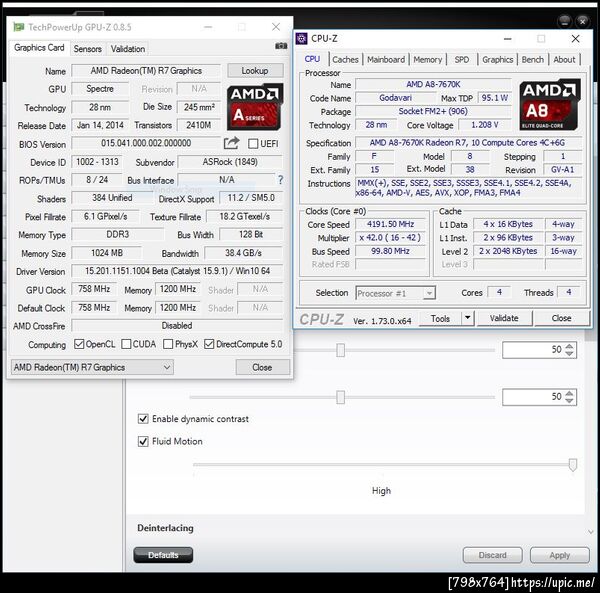Open the Graphics tab in CPU-Z

coord(497,60)
